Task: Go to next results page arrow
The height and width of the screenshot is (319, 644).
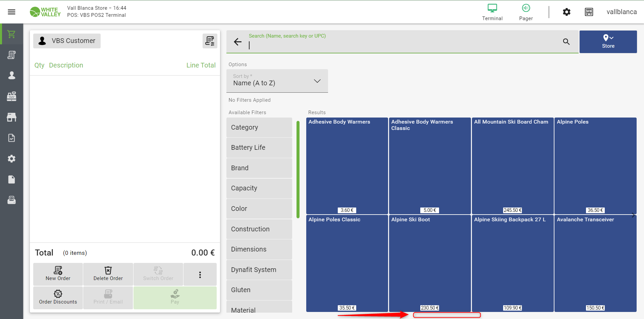Action: [x=633, y=215]
